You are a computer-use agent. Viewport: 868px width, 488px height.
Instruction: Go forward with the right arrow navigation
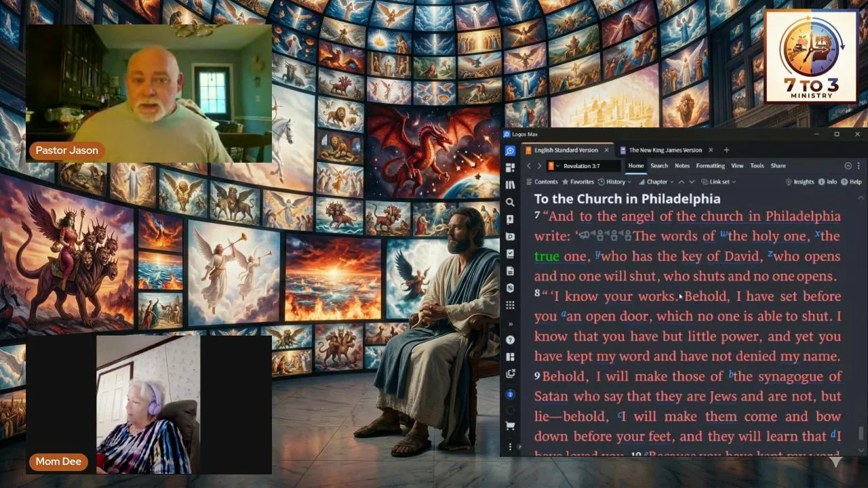point(539,166)
